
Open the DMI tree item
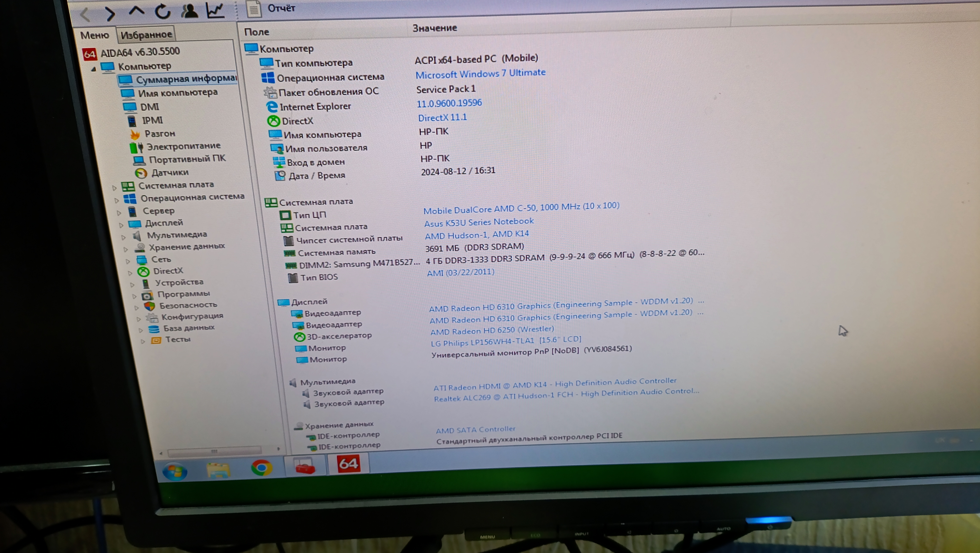tap(141, 107)
